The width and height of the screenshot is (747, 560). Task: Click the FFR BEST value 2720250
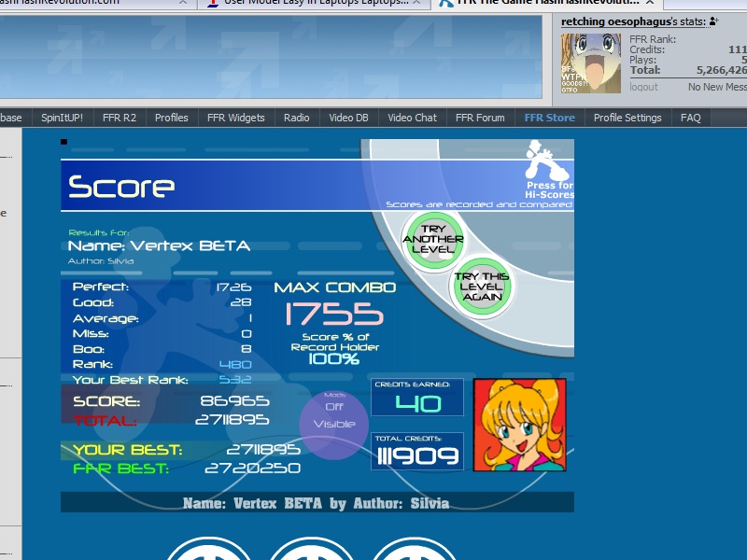(x=252, y=469)
